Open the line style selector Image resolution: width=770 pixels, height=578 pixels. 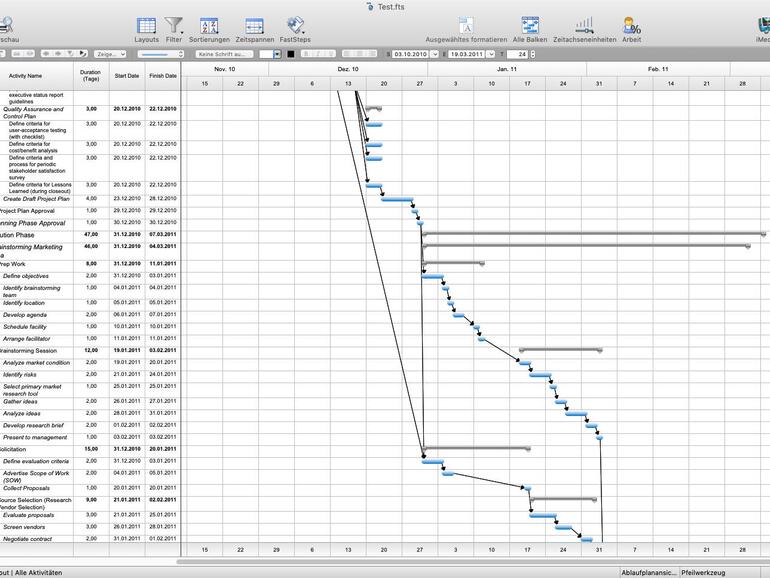tap(160, 54)
